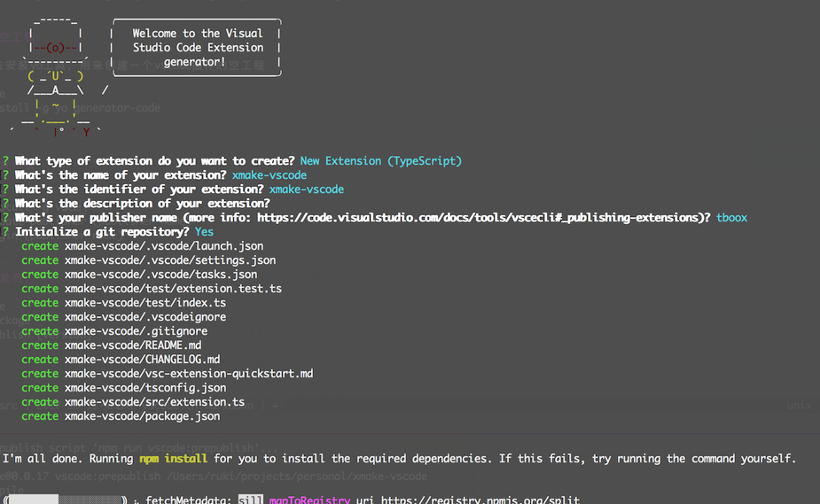The width and height of the screenshot is (820, 504).
Task: Click the question mark beside 'Initialize a git repository?'
Action: pos(5,232)
